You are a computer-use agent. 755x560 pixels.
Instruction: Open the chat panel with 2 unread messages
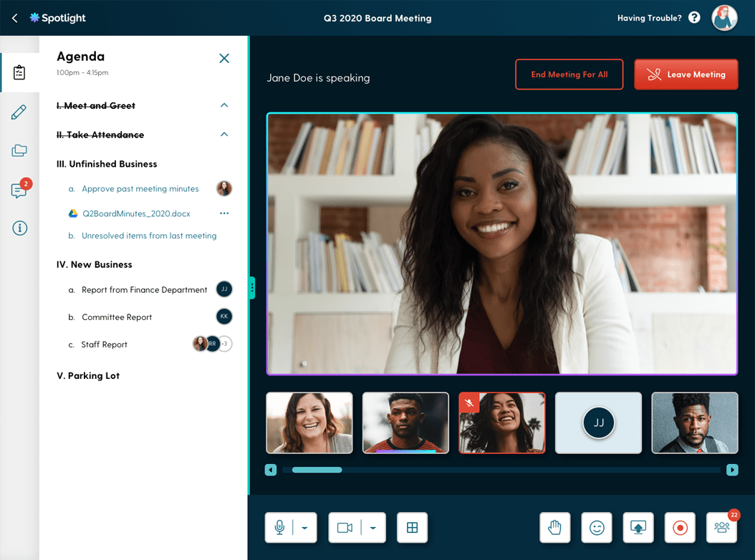[19, 189]
